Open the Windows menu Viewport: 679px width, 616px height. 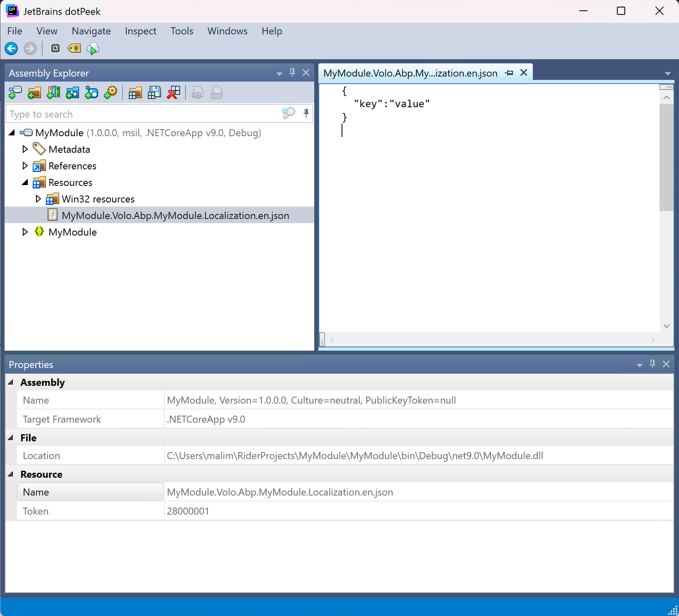click(x=227, y=31)
